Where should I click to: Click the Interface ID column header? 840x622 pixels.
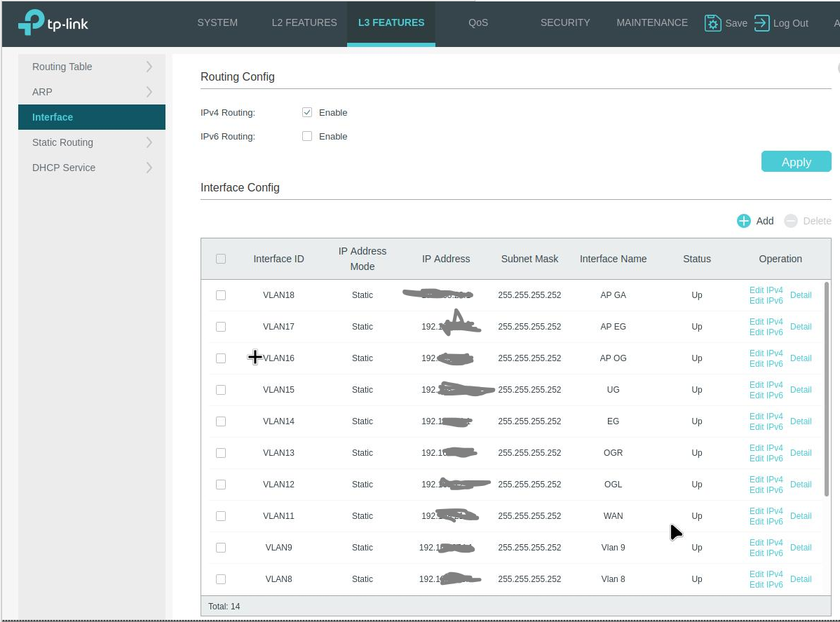[x=278, y=259]
